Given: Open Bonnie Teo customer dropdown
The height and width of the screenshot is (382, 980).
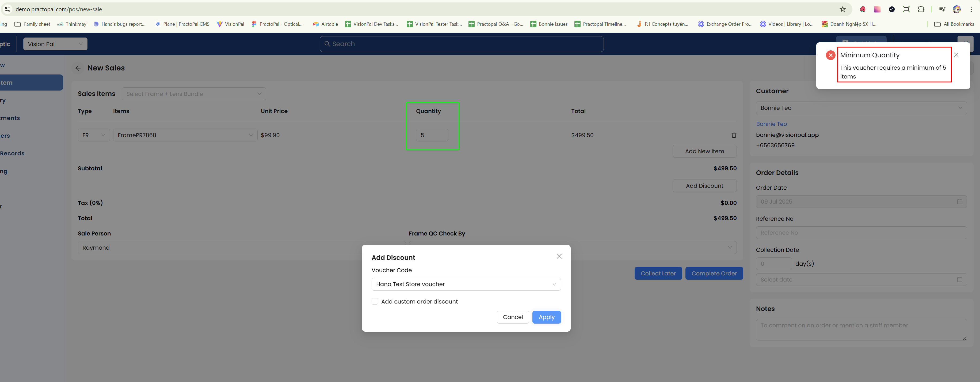Looking at the screenshot, I should (x=861, y=108).
